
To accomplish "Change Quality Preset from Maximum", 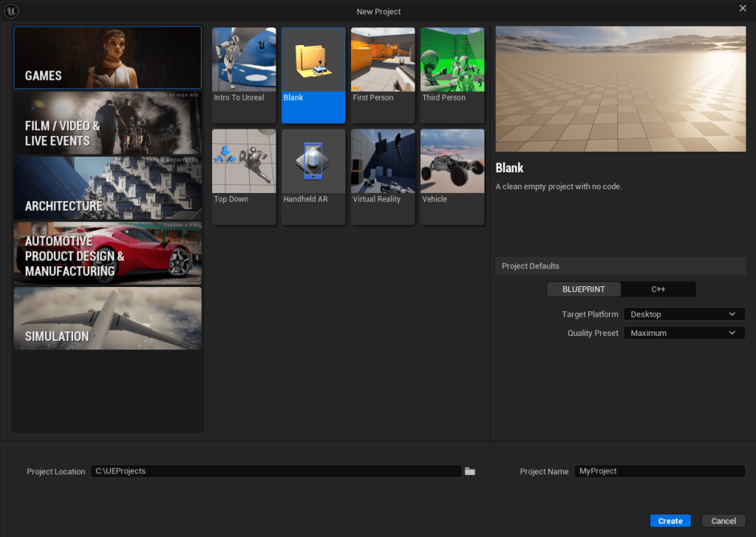I will pyautogui.click(x=683, y=332).
